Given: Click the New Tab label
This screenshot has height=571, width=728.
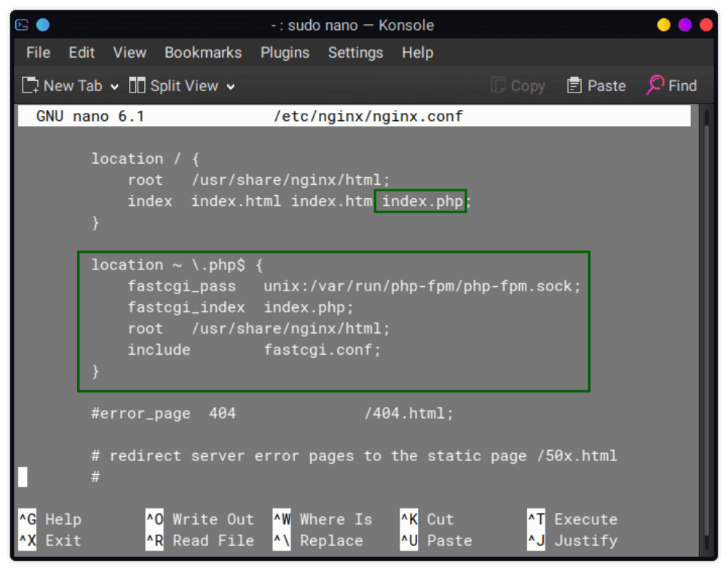Looking at the screenshot, I should [x=72, y=86].
